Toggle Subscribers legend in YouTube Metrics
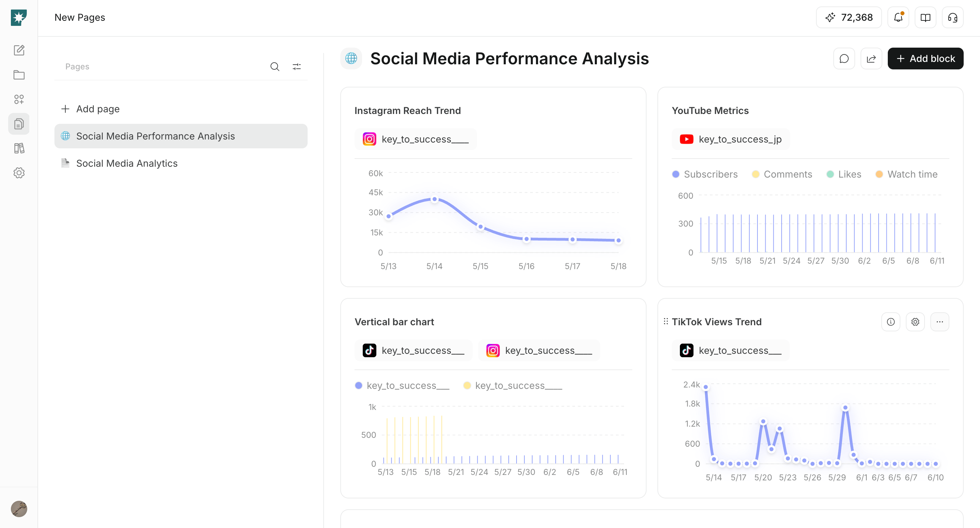Viewport: 980px width, 528px height. [705, 174]
